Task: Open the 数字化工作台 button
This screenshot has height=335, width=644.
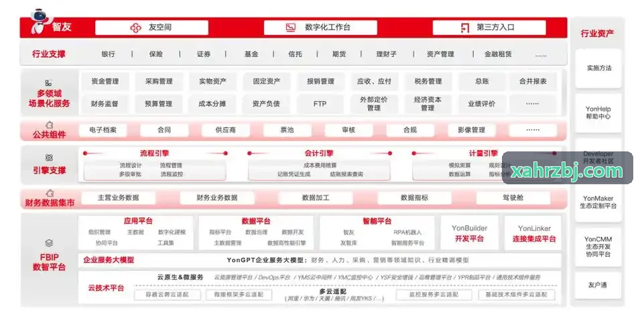Action: tap(320, 27)
